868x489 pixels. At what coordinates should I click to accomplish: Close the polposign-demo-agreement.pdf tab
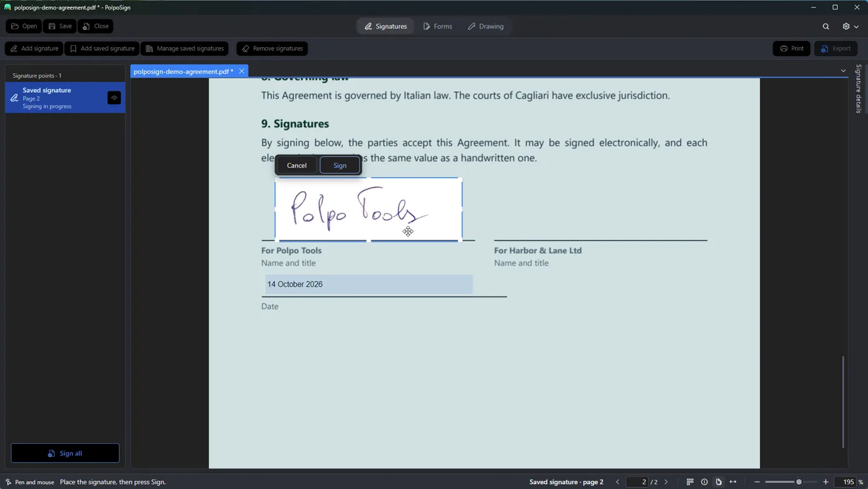tap(242, 71)
